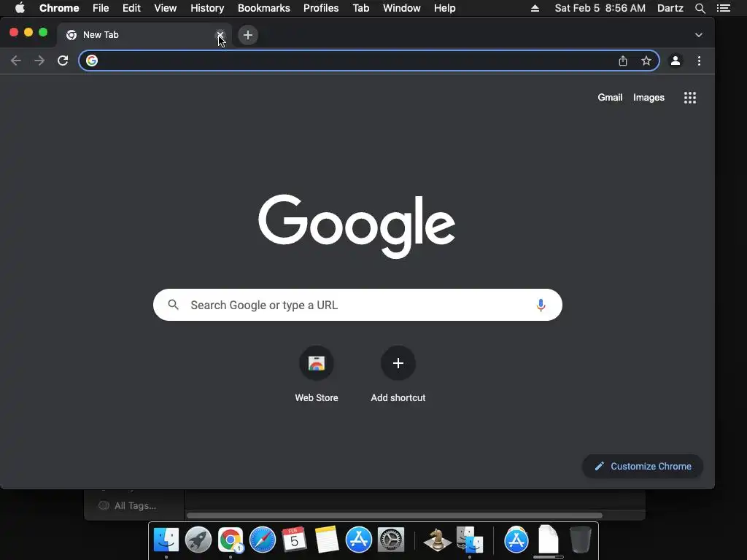Open Finder from the Dock
Image resolution: width=747 pixels, height=560 pixels.
(166, 540)
